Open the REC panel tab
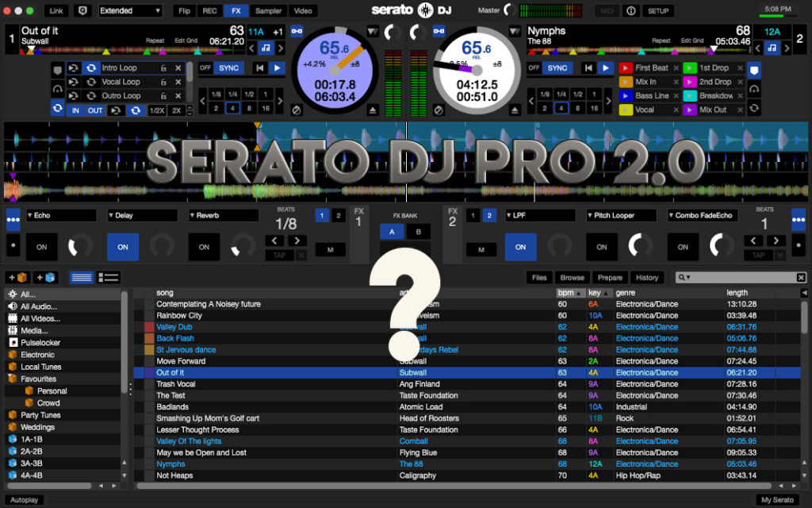 click(x=209, y=10)
